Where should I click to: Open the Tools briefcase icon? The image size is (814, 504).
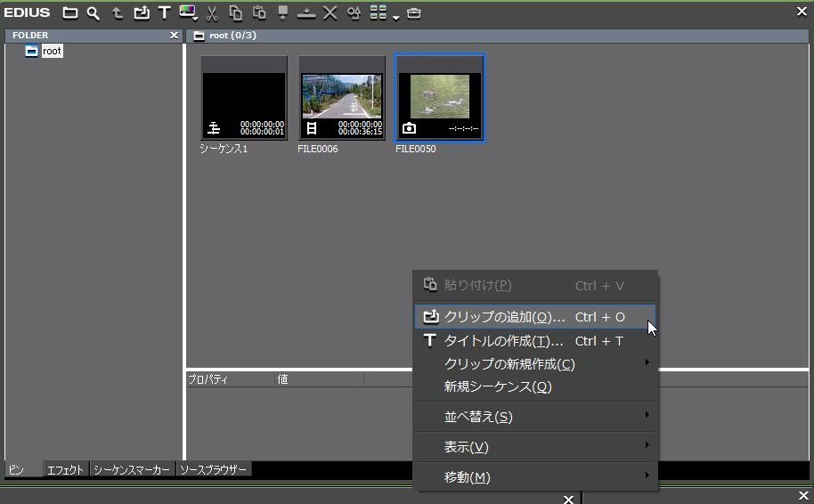414,13
